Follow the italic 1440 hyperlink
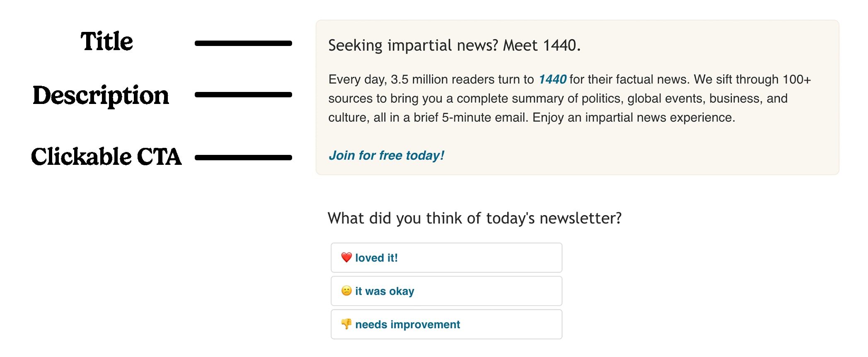The image size is (868, 357). (552, 79)
